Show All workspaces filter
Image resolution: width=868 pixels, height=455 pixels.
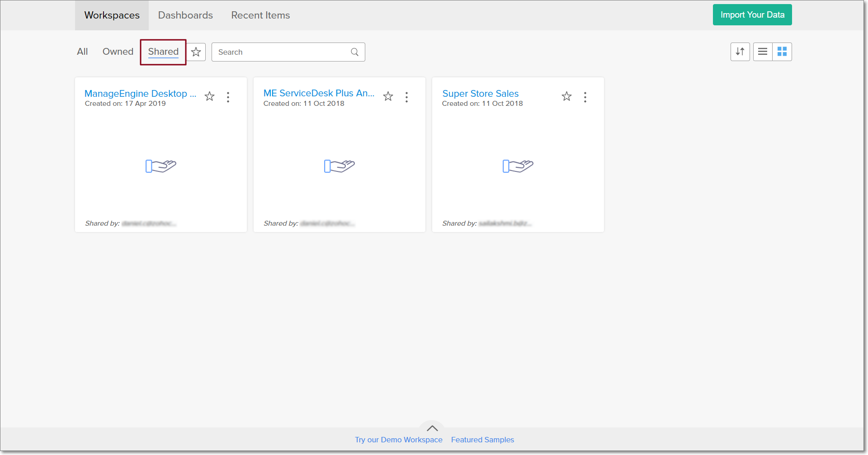[x=82, y=52]
